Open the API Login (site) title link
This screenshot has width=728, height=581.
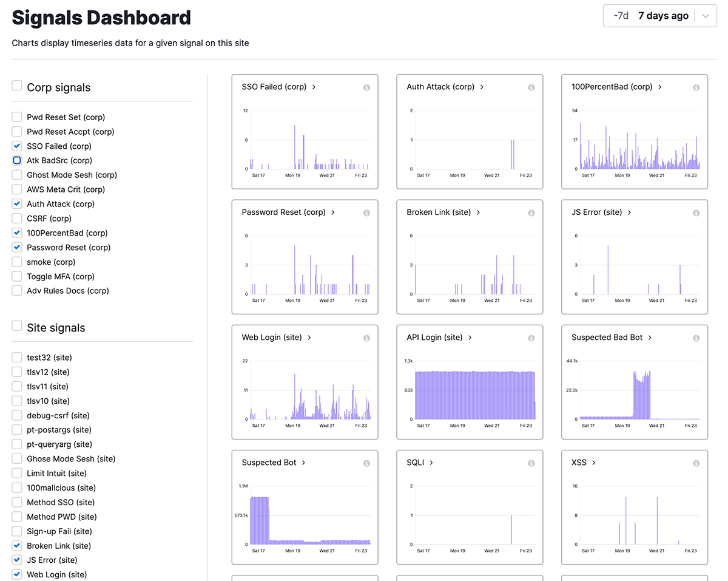434,338
